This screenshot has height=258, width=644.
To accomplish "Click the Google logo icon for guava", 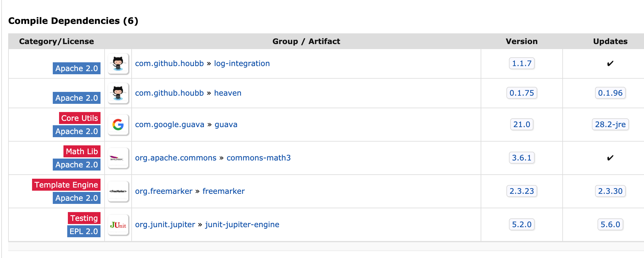I will pyautogui.click(x=118, y=125).
